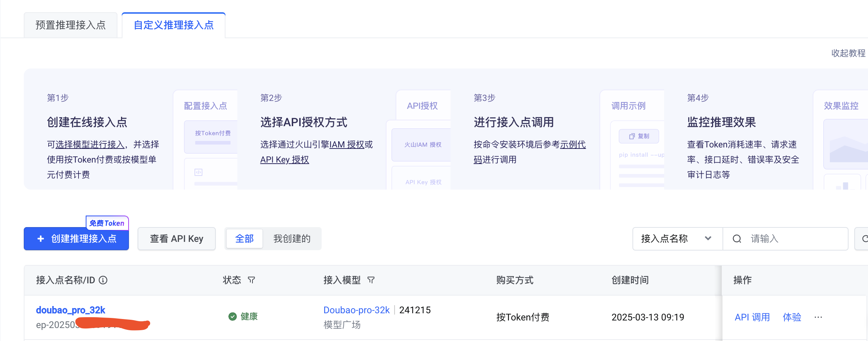
Task: Click the 模型广场 label under the model
Action: tap(342, 325)
